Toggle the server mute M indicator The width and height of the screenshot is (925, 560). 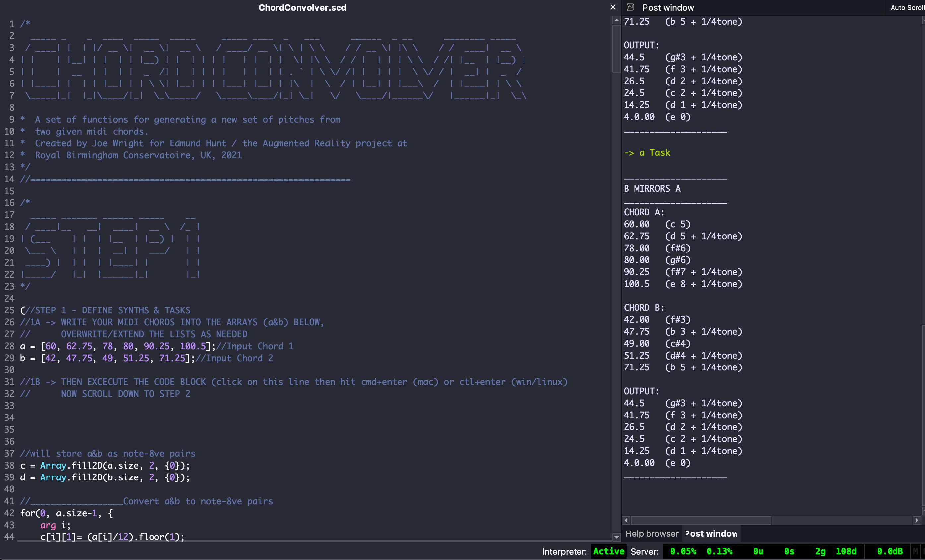(x=916, y=551)
